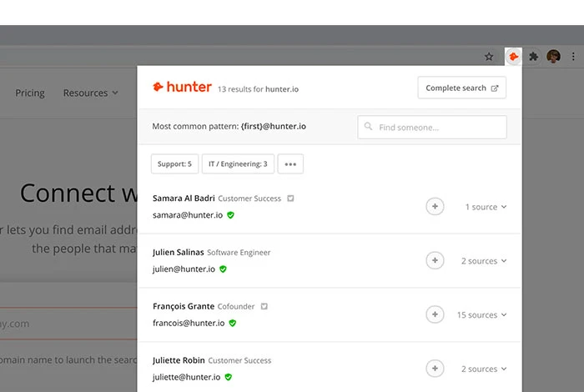Click the pattern {first}@hunter.io
Viewport: 584px width, 392px height.
[x=274, y=126]
